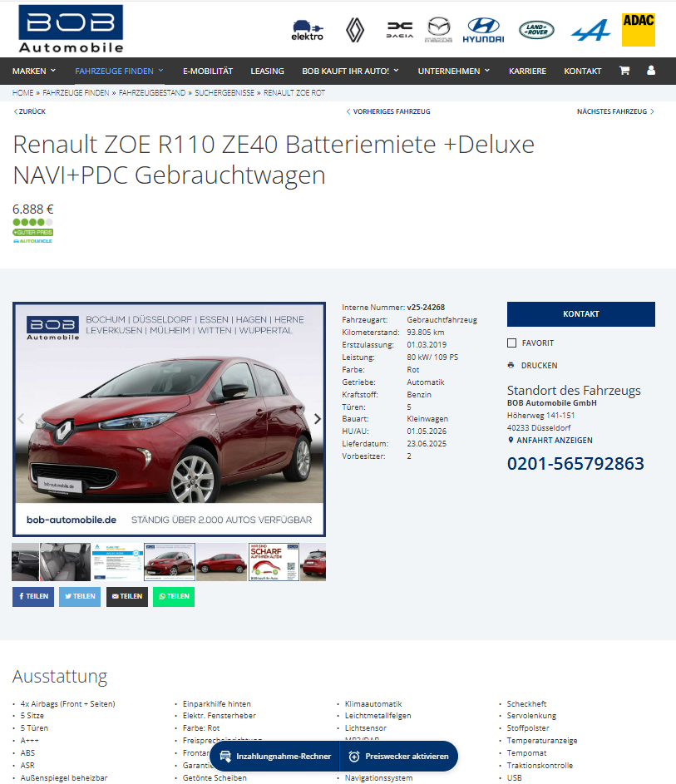Expand the FAHRZEUGE FINDEN dropdown

[x=120, y=71]
